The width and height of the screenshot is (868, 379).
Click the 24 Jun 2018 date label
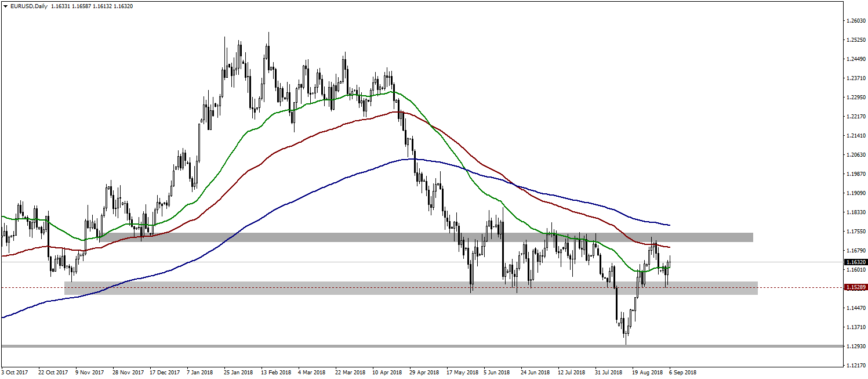(535, 373)
